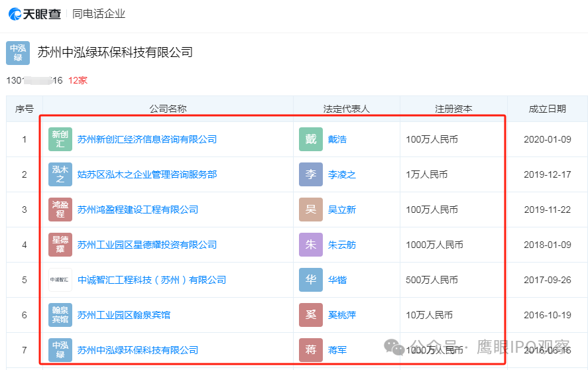Viewport: 588px width, 370px height.
Task: Click the 公司名称 column header
Action: 168,109
